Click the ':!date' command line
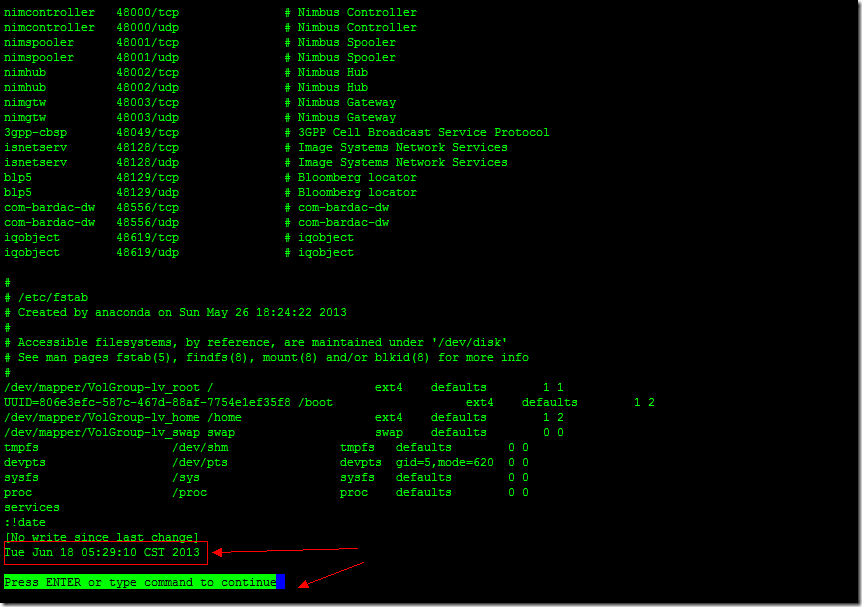The image size is (862, 607). click(x=25, y=522)
